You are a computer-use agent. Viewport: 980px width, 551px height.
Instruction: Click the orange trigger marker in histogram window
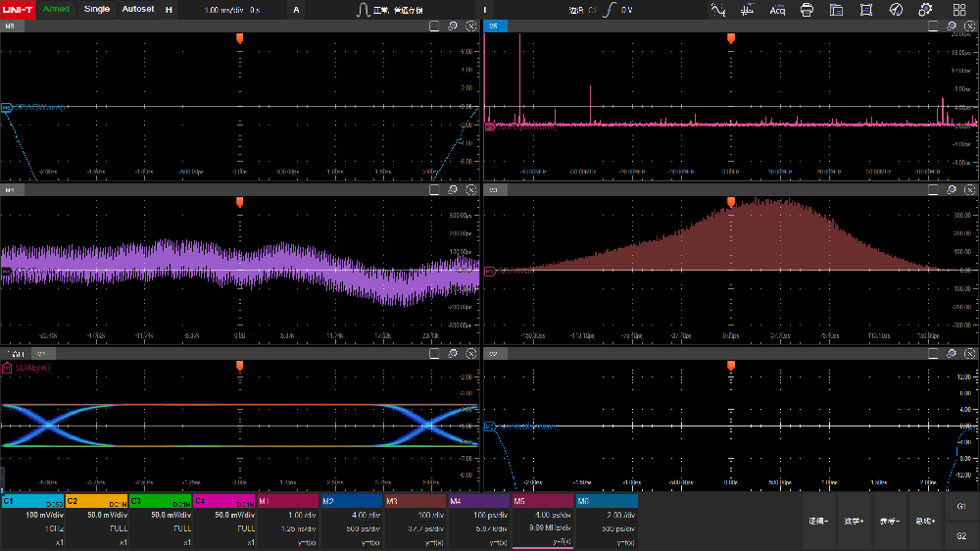click(730, 202)
